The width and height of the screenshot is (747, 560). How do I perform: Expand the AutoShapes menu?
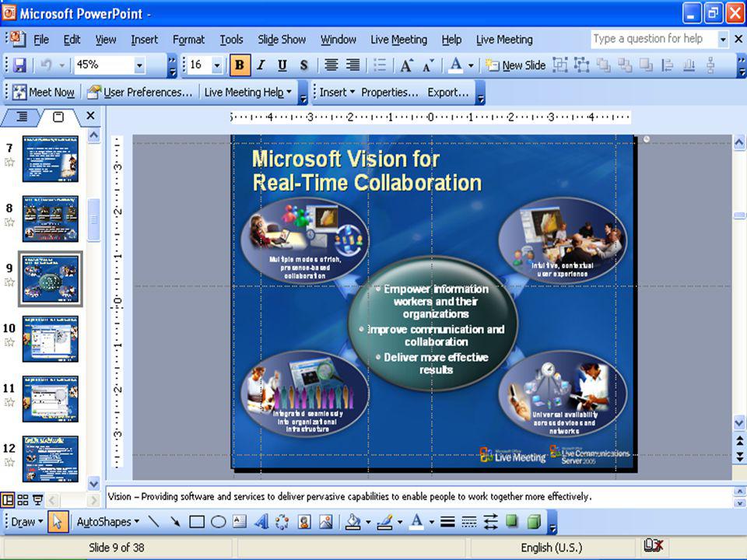(x=108, y=522)
